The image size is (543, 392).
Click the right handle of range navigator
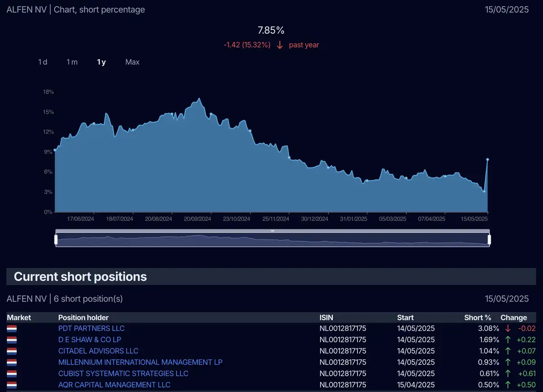pyautogui.click(x=489, y=239)
